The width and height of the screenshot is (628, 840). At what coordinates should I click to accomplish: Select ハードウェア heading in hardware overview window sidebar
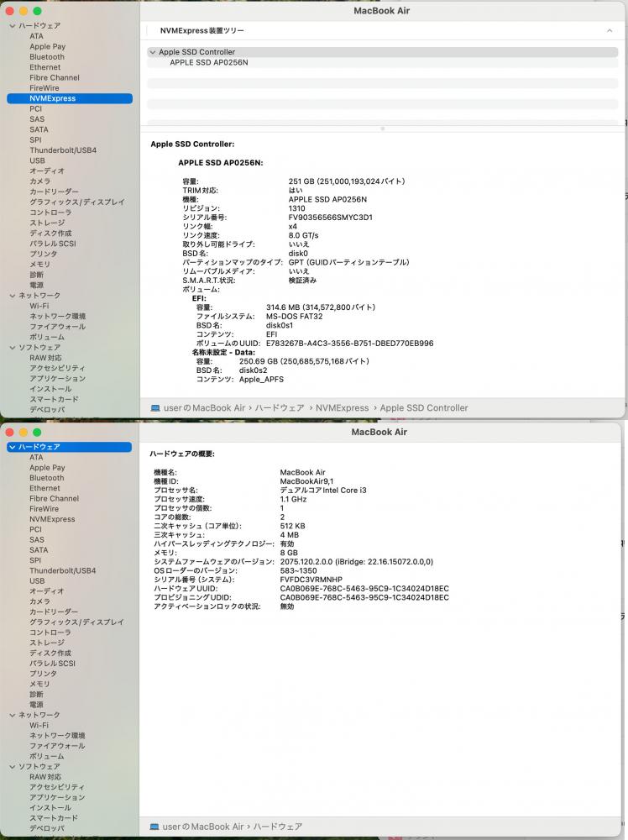69,447
